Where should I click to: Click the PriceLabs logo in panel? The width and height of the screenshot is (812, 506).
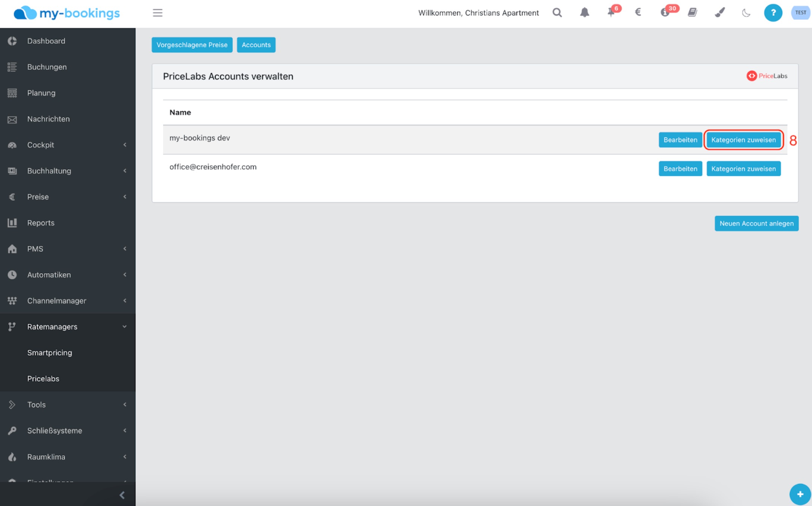pyautogui.click(x=767, y=76)
